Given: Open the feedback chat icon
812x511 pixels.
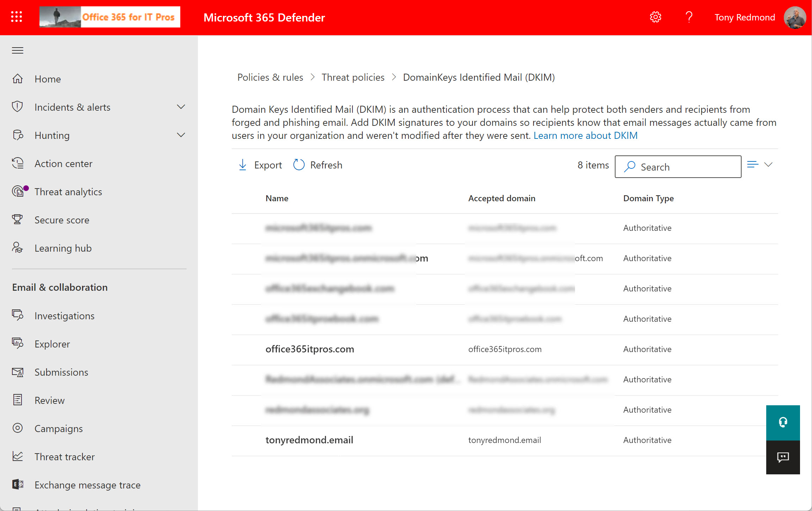Looking at the screenshot, I should (783, 457).
